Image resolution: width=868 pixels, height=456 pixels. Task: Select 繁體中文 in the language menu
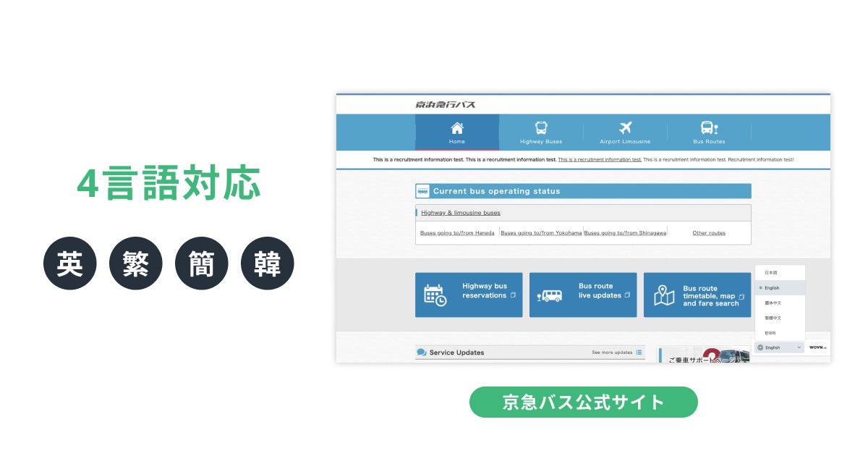(780, 318)
